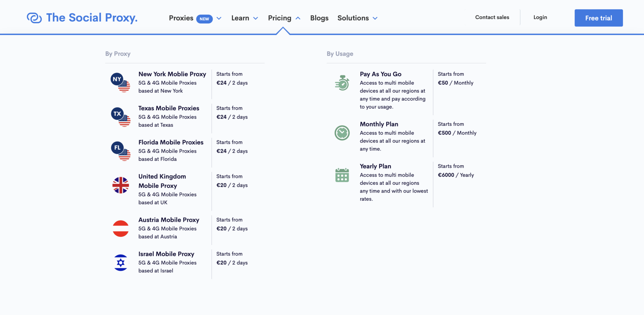Image resolution: width=644 pixels, height=315 pixels.
Task: Click The Social Proxy logo icon
Action: click(34, 18)
